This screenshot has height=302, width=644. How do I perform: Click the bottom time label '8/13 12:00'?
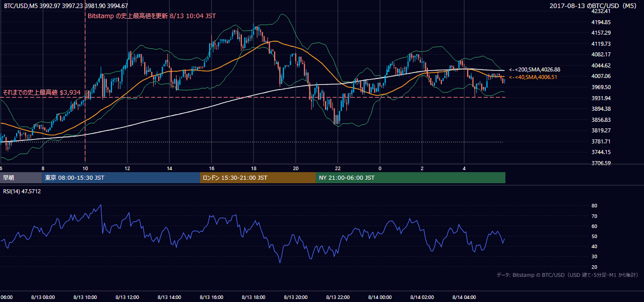point(126,297)
